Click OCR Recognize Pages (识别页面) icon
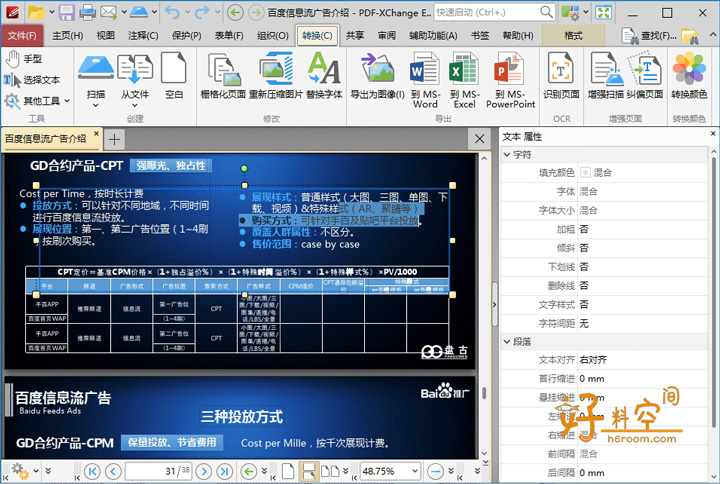Screen dimensions: 720x484 (561, 76)
